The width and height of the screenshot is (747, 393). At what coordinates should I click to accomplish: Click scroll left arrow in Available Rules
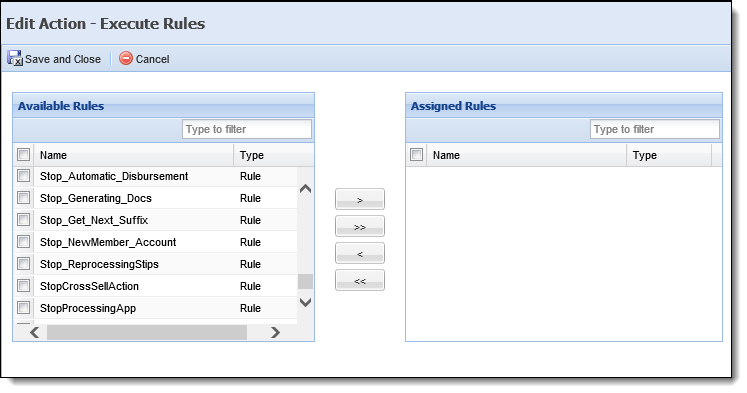[x=35, y=333]
